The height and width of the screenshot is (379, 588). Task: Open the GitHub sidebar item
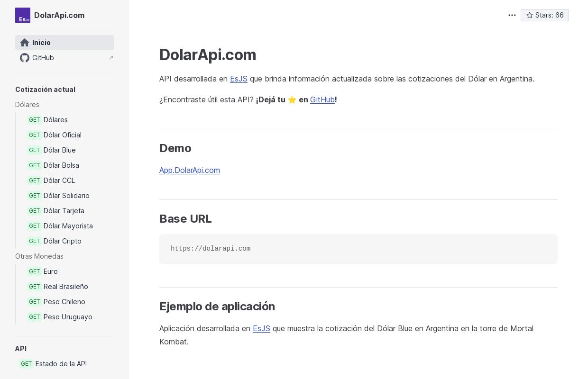(64, 58)
